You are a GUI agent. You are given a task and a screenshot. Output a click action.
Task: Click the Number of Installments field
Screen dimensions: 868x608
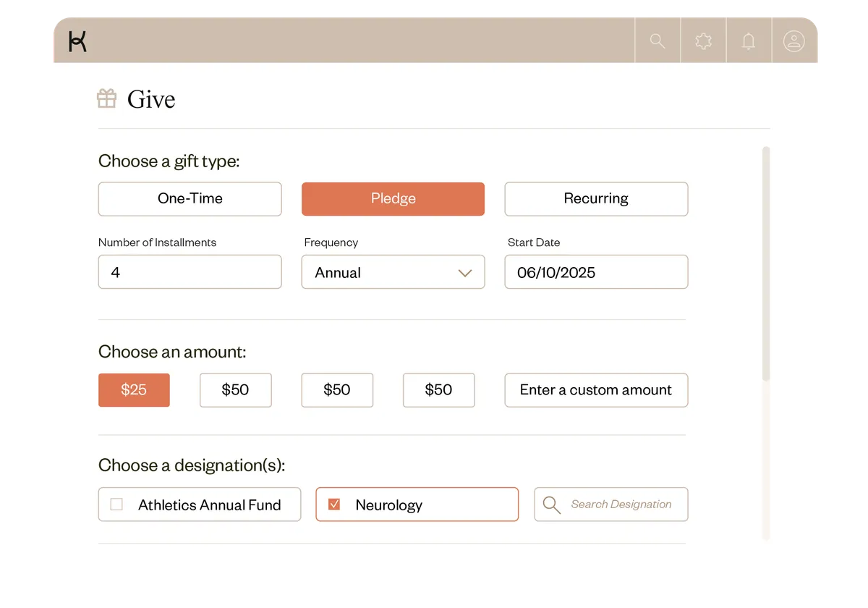pyautogui.click(x=190, y=272)
